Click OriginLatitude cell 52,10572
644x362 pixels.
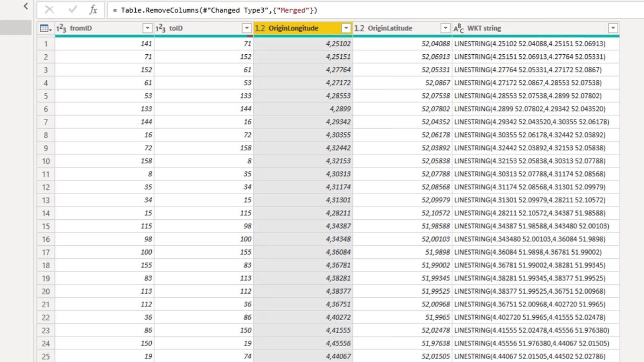pyautogui.click(x=402, y=213)
